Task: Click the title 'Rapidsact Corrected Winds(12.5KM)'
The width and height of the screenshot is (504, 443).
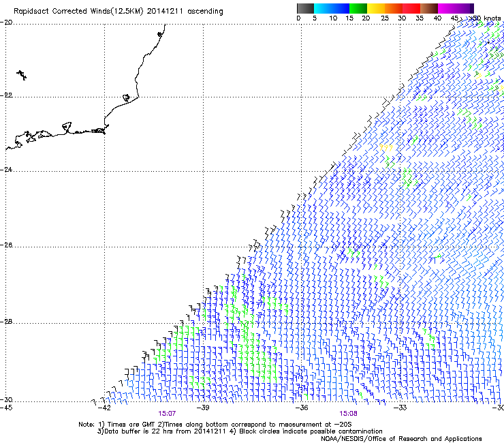Action: 78,12
